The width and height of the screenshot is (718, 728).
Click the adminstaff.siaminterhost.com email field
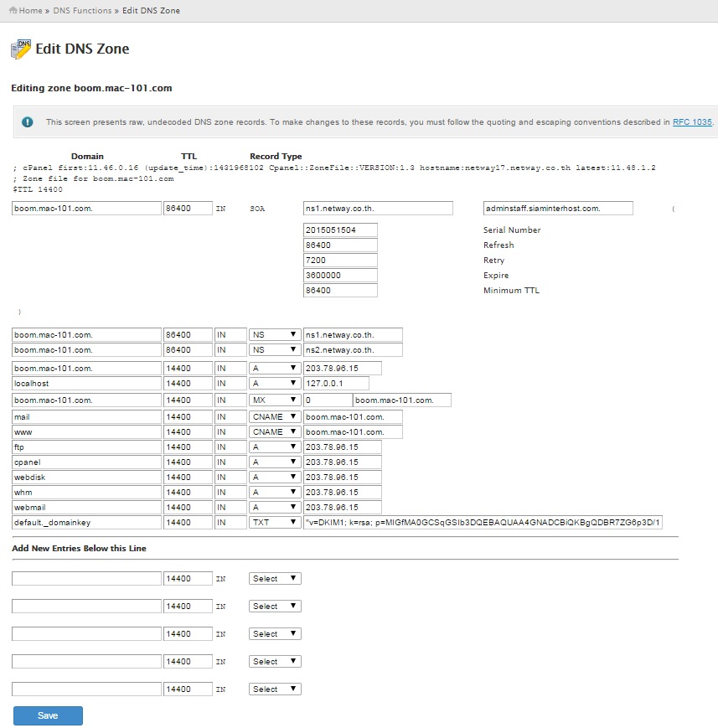(x=558, y=209)
